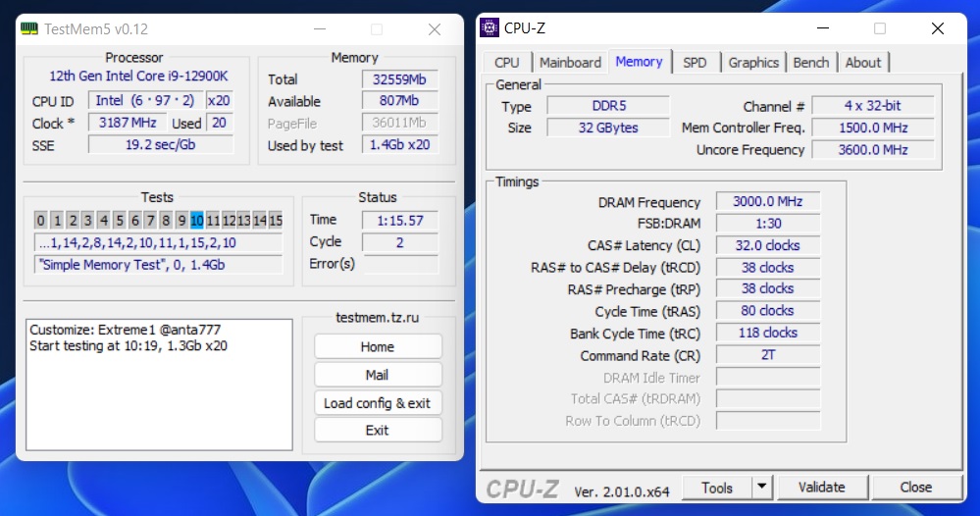980x516 pixels.
Task: Select test number 9 box
Action: (181, 220)
